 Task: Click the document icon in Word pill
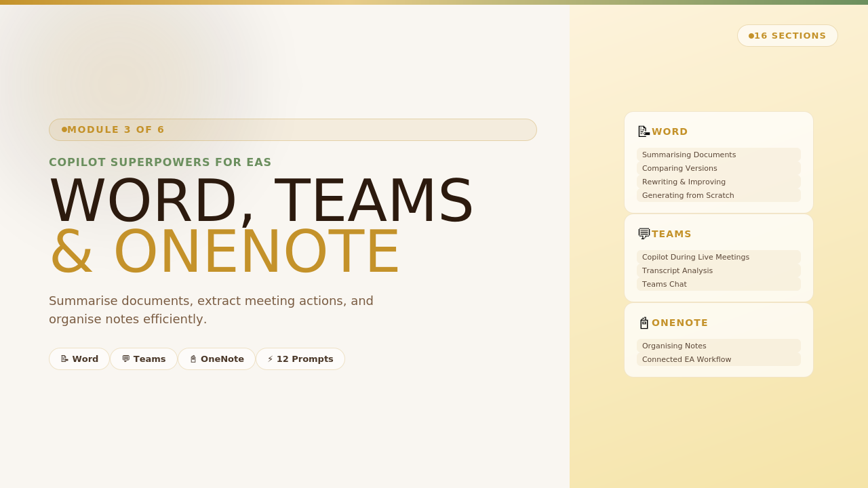click(x=64, y=359)
